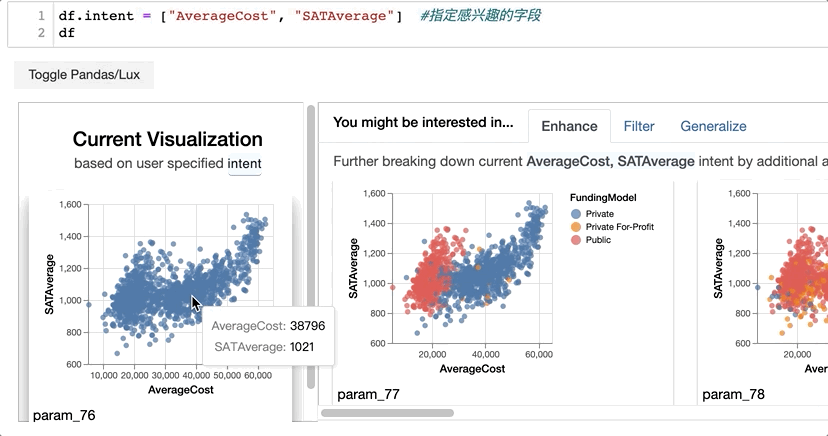This screenshot has width=828, height=436.
Task: Click the underlined intent link
Action: coord(244,164)
